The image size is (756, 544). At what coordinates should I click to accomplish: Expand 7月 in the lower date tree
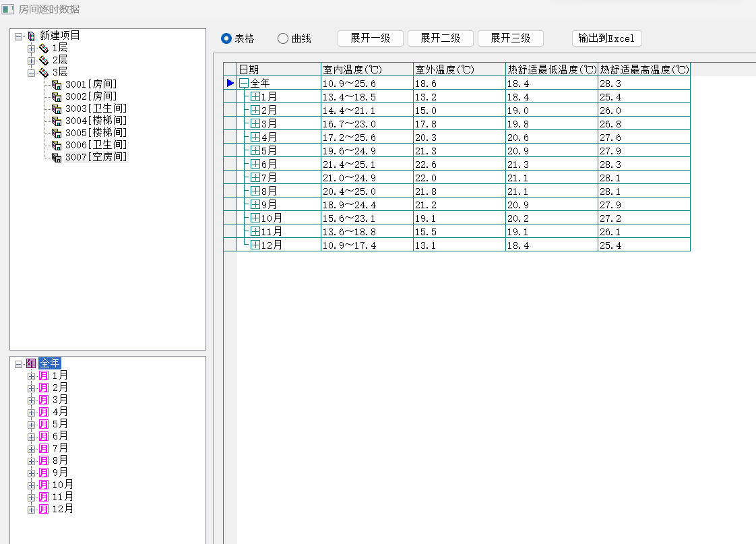[31, 448]
